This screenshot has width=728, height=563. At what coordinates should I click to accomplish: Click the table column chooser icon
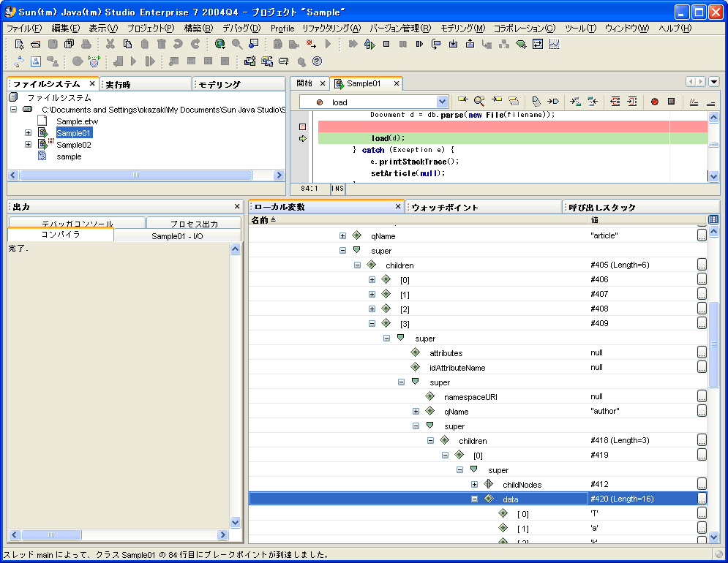click(713, 219)
